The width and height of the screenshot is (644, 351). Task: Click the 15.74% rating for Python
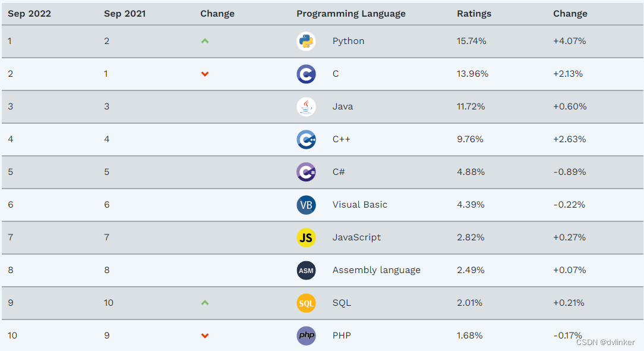[x=472, y=41]
